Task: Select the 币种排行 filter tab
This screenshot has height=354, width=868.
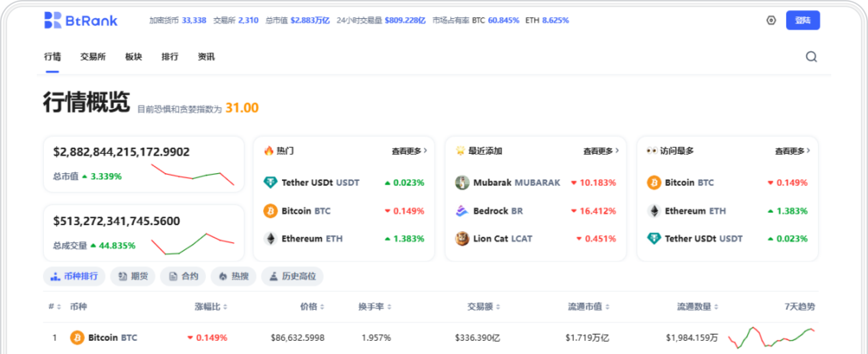Action: coord(74,276)
